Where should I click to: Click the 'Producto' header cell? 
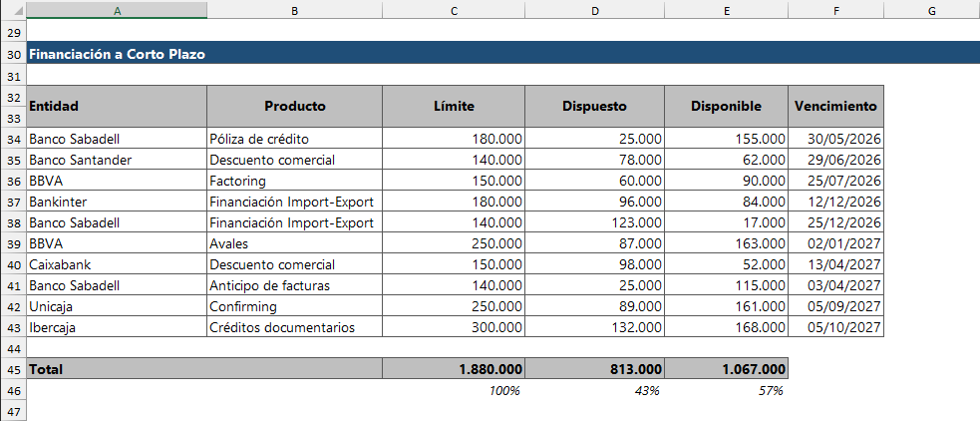tap(294, 106)
